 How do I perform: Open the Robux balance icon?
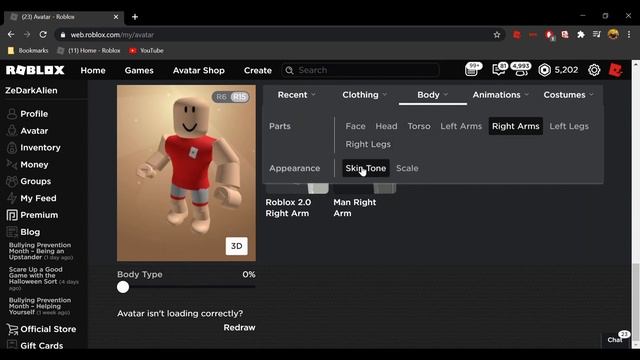click(544, 70)
